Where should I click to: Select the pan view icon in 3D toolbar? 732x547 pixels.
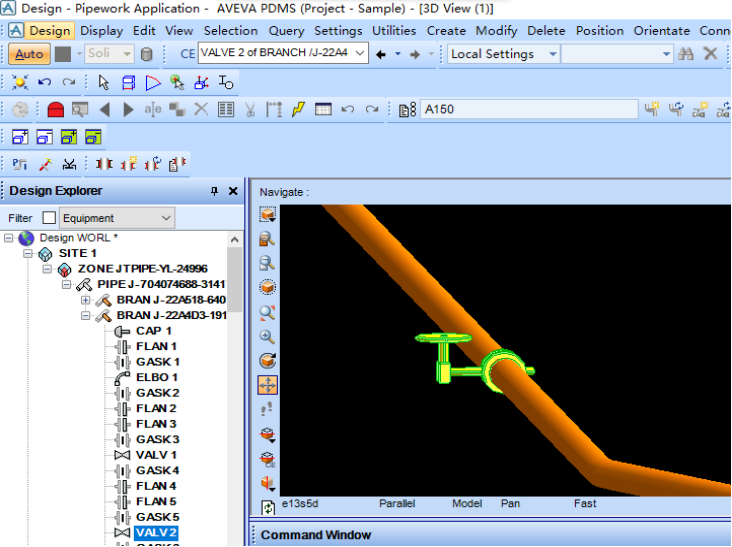(x=267, y=384)
